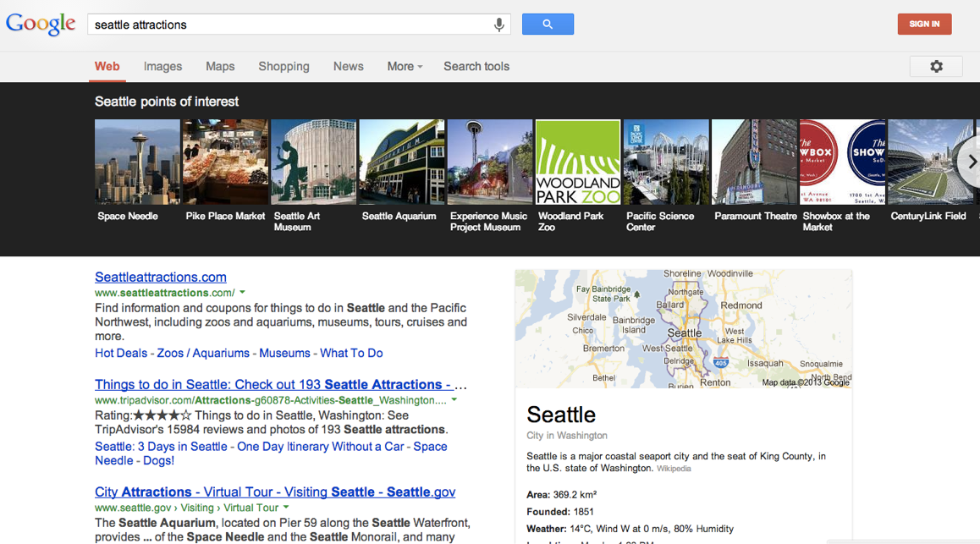Click the Founded: 1851 fact
This screenshot has height=544, width=980.
point(560,512)
